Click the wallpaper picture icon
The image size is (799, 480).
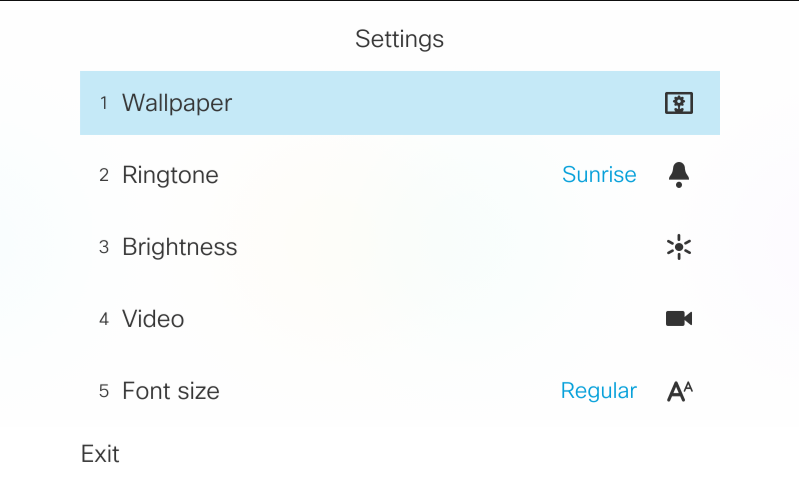point(679,103)
